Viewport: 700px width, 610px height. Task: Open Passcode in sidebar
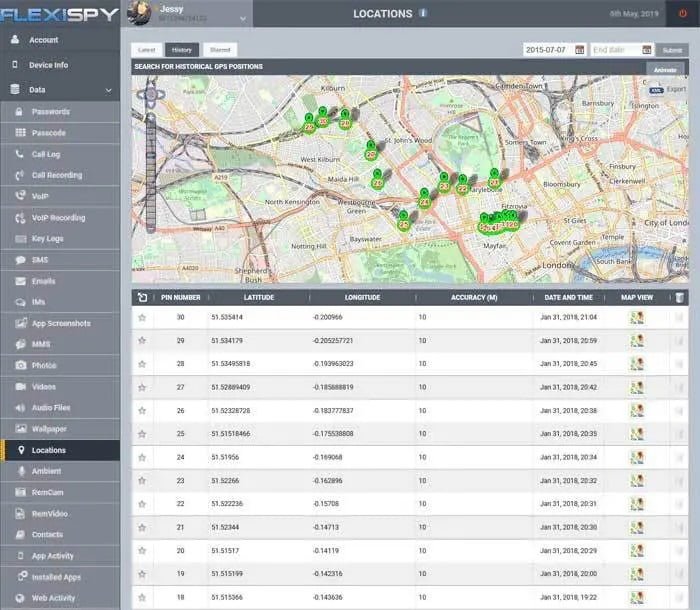[60, 133]
